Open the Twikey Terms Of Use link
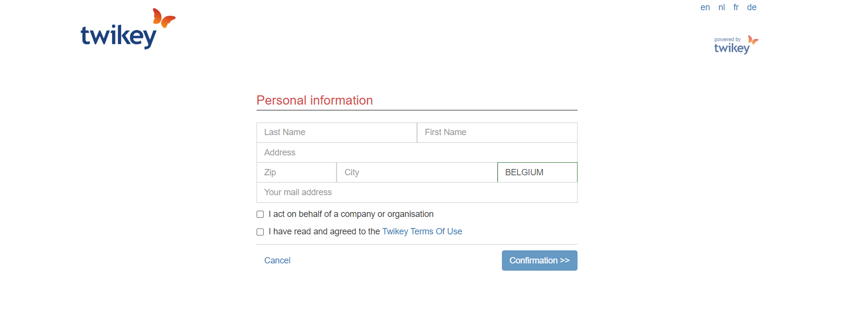The width and height of the screenshot is (868, 322). 422,231
